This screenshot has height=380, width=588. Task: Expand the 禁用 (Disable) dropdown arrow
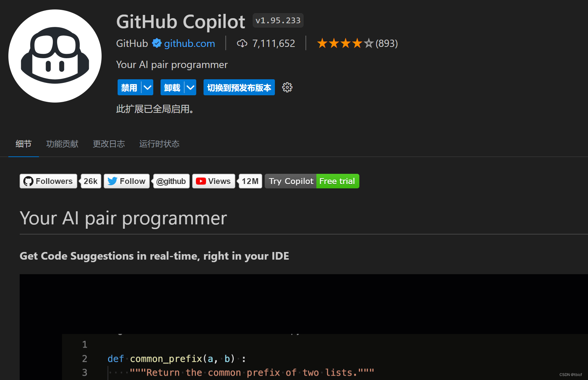[x=147, y=87]
